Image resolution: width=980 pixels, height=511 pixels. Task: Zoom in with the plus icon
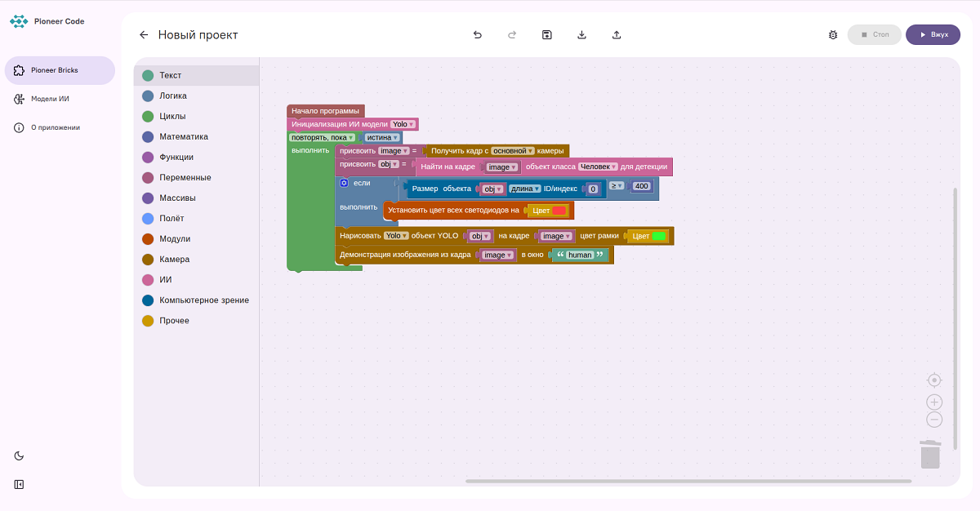[934, 402]
